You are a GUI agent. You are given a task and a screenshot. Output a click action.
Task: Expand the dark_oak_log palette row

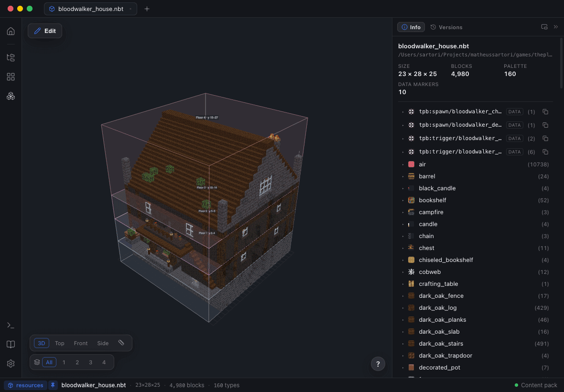click(403, 307)
